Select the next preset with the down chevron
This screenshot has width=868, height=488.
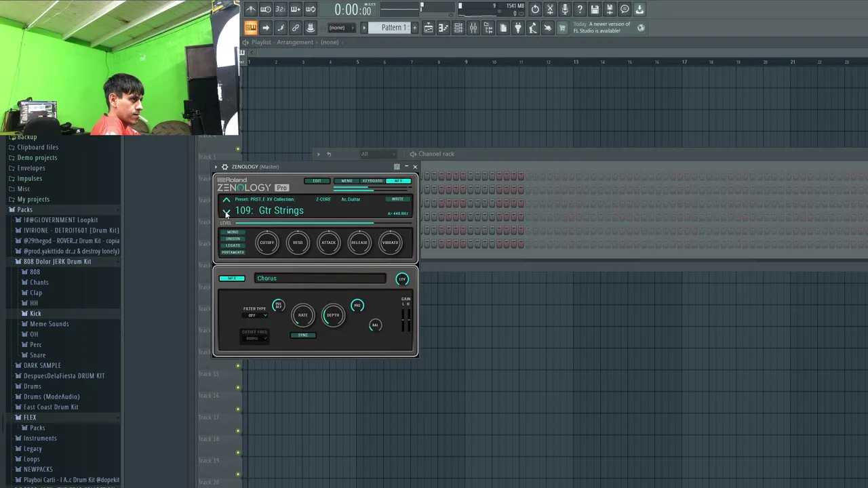click(226, 213)
